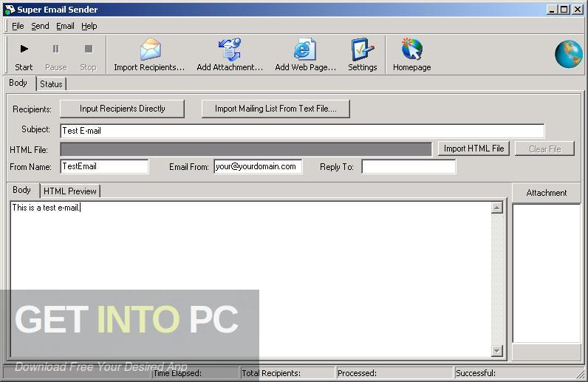Click the Time Elapsed status entry
The height and width of the screenshot is (382, 588).
(196, 373)
